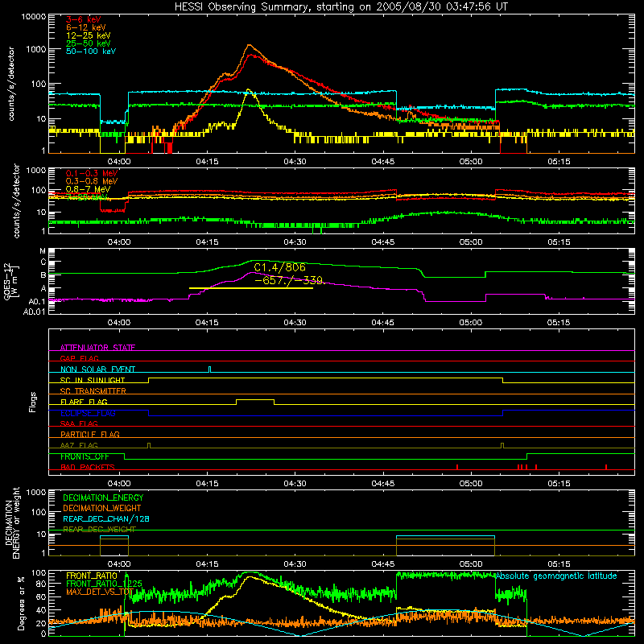Click the 04:30 time label under Flags panel
The height and width of the screenshot is (644, 644).
pyautogui.click(x=295, y=484)
